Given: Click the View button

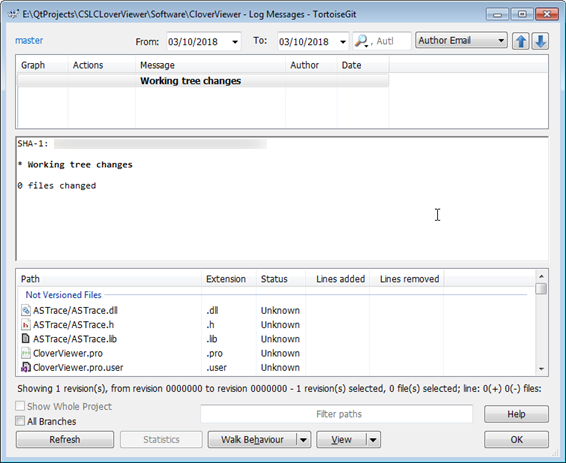Looking at the screenshot, I should coord(341,440).
